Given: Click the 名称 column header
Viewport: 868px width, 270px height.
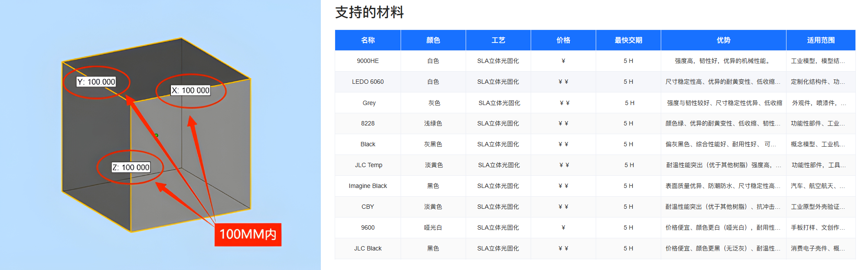Looking at the screenshot, I should click(368, 40).
